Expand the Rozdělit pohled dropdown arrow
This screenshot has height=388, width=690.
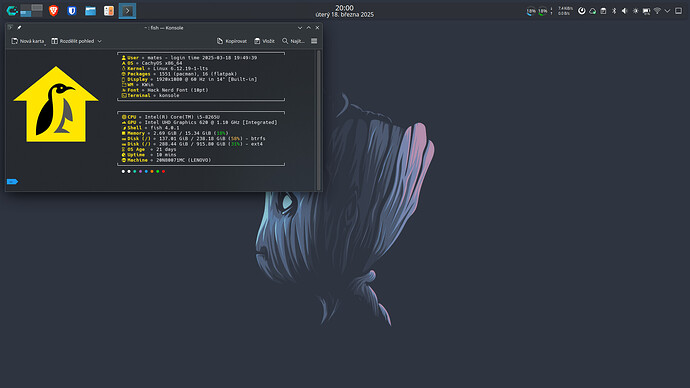[99, 41]
